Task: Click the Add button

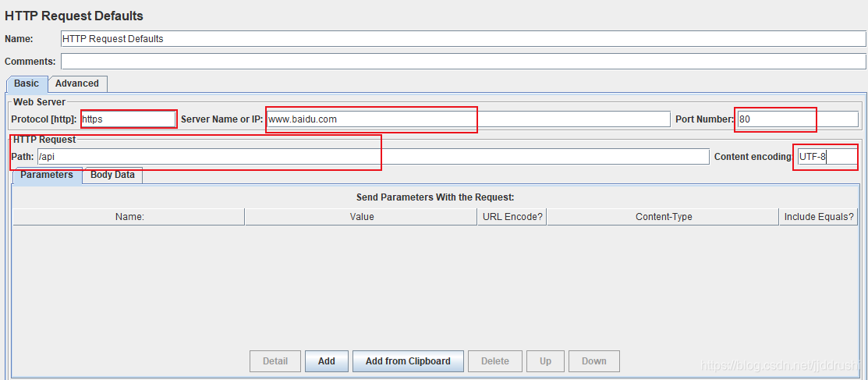Action: click(327, 361)
